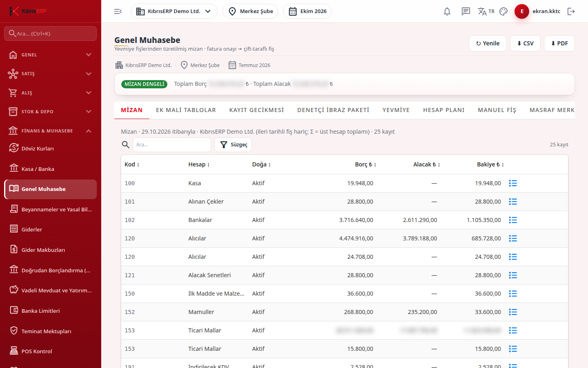Open the KıbrısERP Demo Ltd. company dropdown
Viewport: 588px width, 368px height.
pyautogui.click(x=174, y=11)
